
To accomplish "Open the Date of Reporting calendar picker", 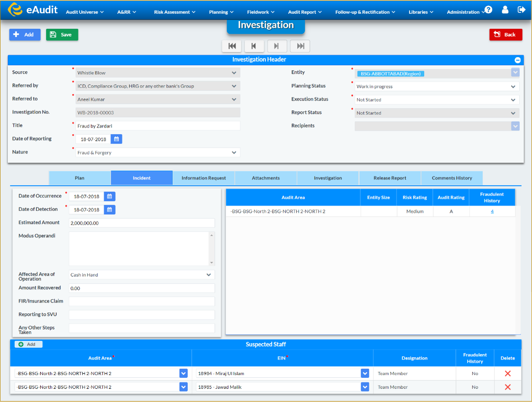I will [x=116, y=139].
